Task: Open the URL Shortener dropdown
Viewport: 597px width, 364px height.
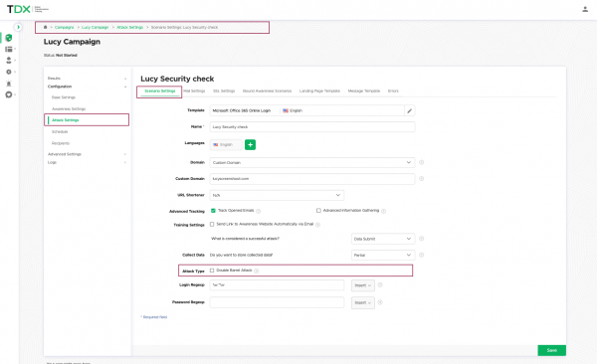Action: (x=277, y=195)
